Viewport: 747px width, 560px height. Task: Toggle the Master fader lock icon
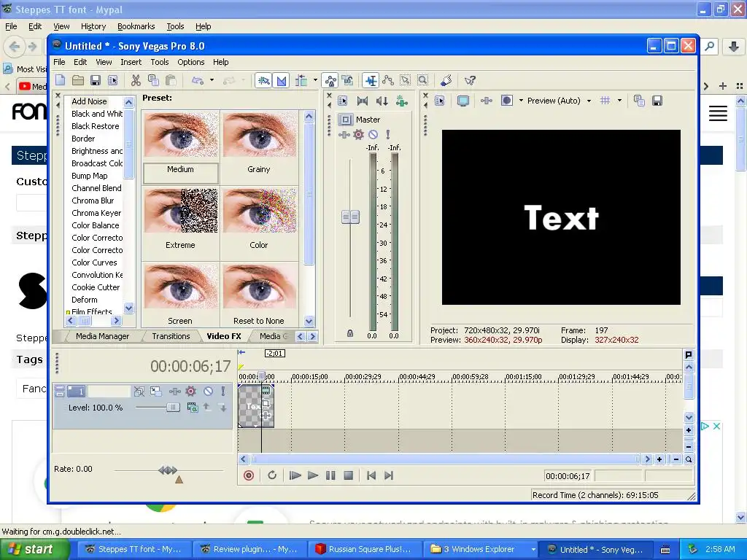350,333
